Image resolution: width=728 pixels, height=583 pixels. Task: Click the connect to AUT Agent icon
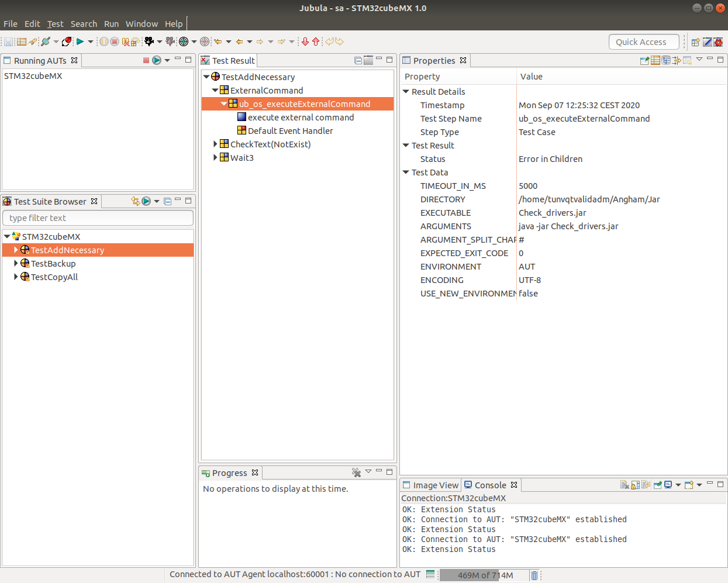click(x=45, y=42)
